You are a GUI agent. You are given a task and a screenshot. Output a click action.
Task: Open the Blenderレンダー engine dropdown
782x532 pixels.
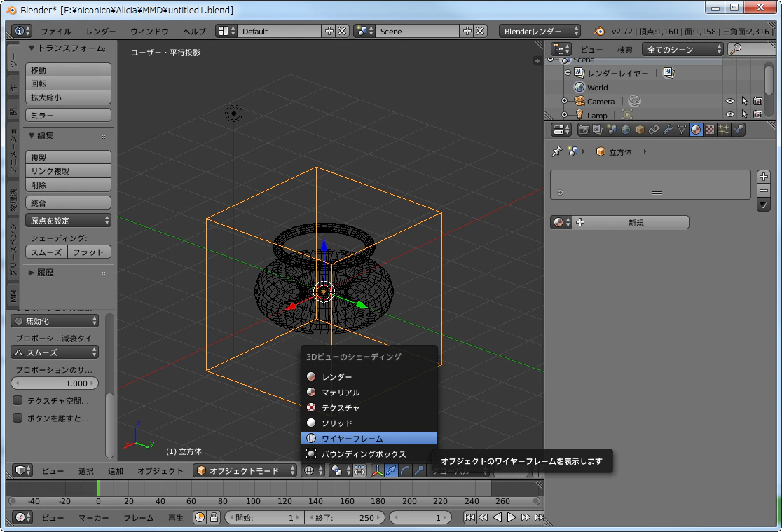tap(540, 32)
